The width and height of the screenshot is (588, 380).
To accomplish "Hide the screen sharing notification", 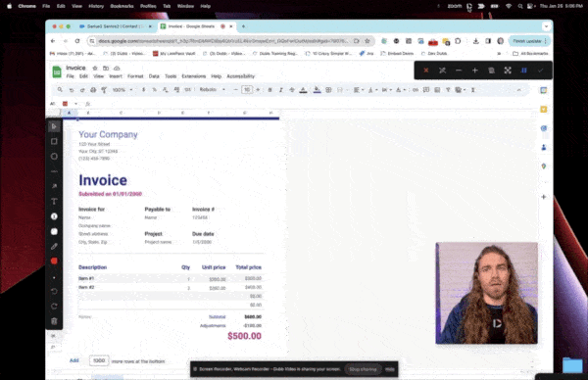I will click(x=390, y=369).
